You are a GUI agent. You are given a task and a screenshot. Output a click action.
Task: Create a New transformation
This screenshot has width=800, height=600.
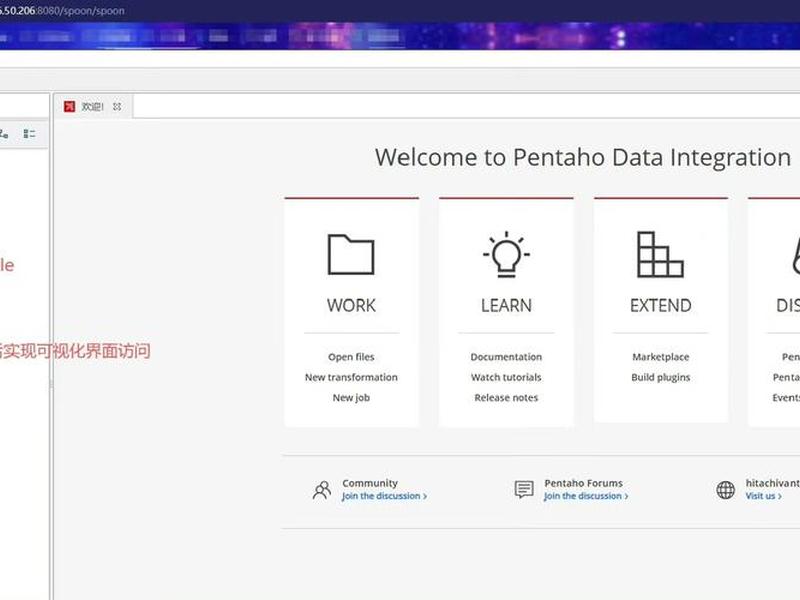point(351,377)
